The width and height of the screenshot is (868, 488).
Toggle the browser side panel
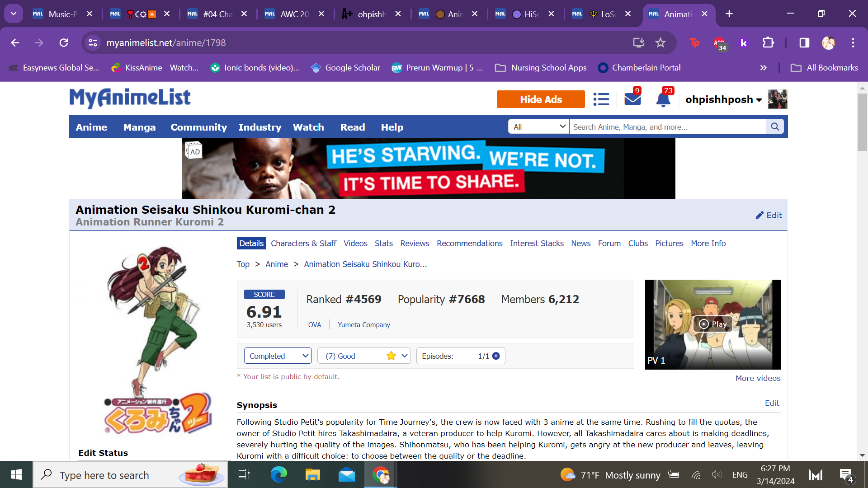coord(804,42)
